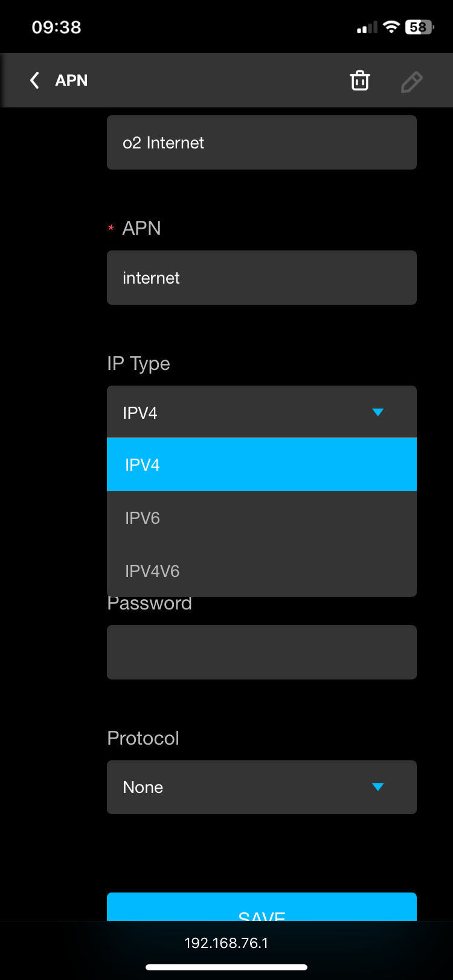Choose IPV6 from the IP Type list

(x=262, y=518)
